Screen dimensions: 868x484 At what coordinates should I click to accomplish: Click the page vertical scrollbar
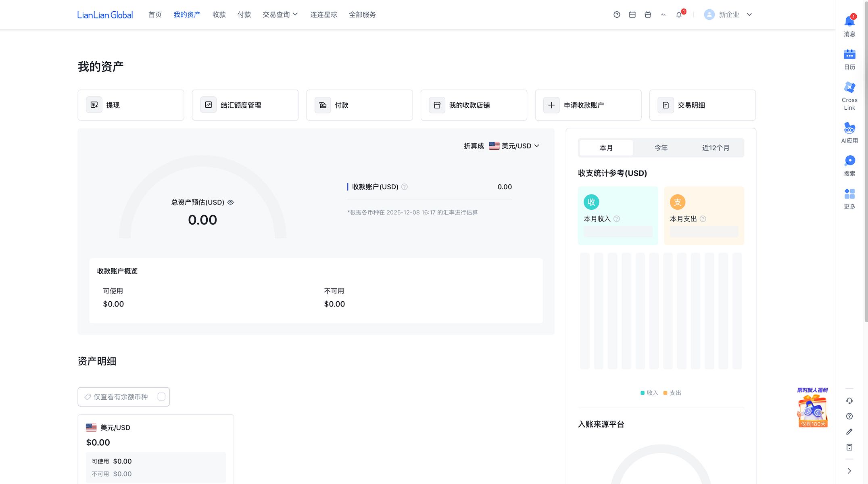[866, 161]
